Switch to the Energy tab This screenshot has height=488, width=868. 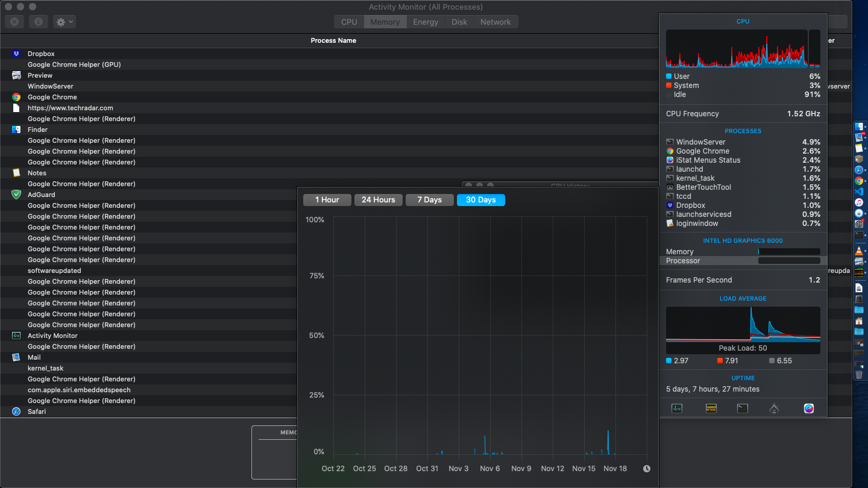pos(426,22)
